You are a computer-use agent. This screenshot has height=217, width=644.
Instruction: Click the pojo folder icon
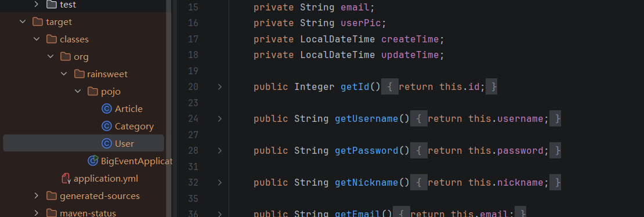pos(93,91)
